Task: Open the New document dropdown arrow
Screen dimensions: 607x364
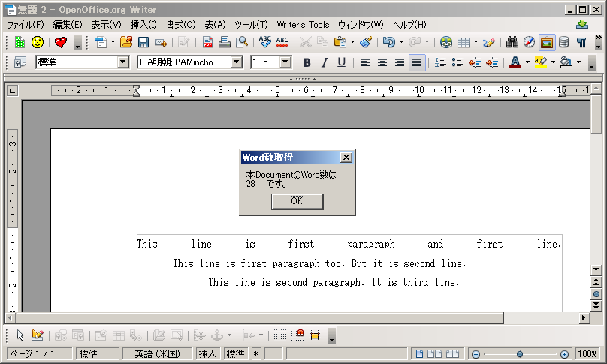Action: [x=113, y=42]
